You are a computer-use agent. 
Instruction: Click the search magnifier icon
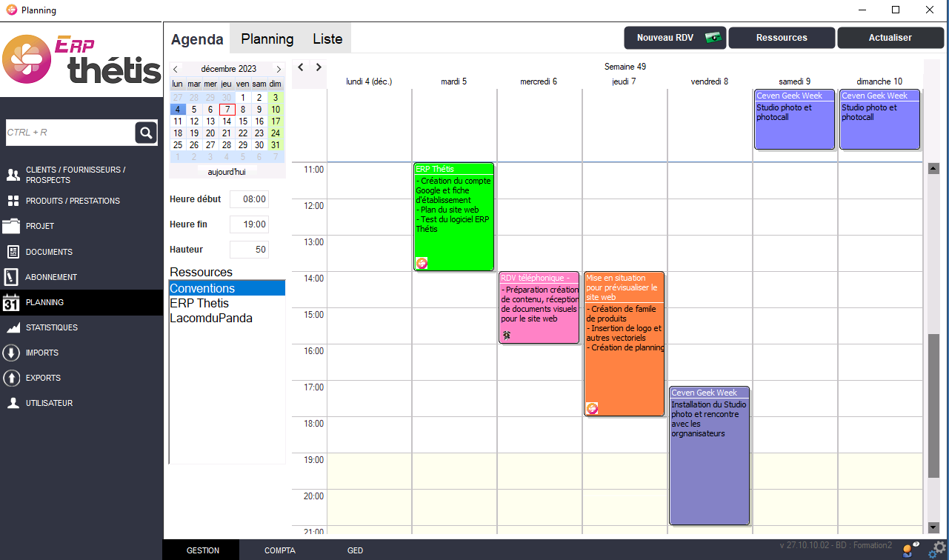pos(146,133)
